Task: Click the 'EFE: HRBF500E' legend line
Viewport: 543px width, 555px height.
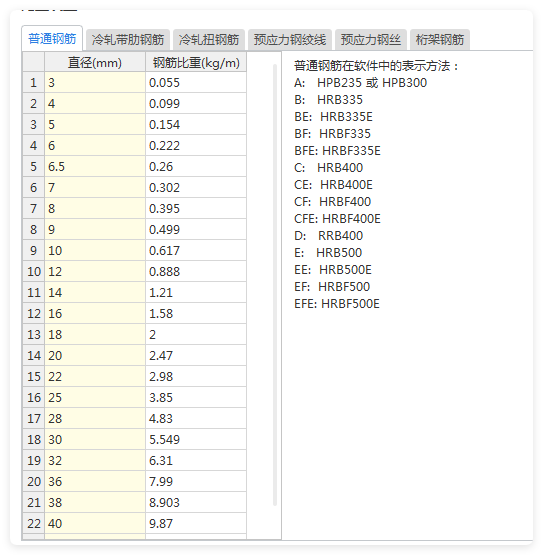Action: 337,304
